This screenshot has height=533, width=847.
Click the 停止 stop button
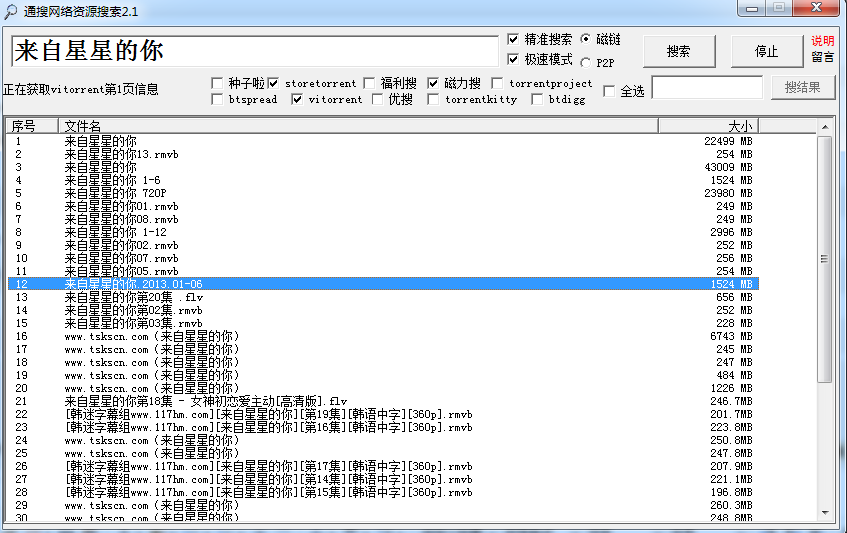(767, 51)
